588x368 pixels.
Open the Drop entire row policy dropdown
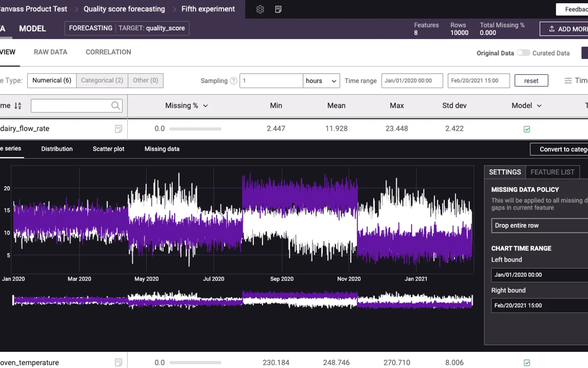tap(539, 226)
